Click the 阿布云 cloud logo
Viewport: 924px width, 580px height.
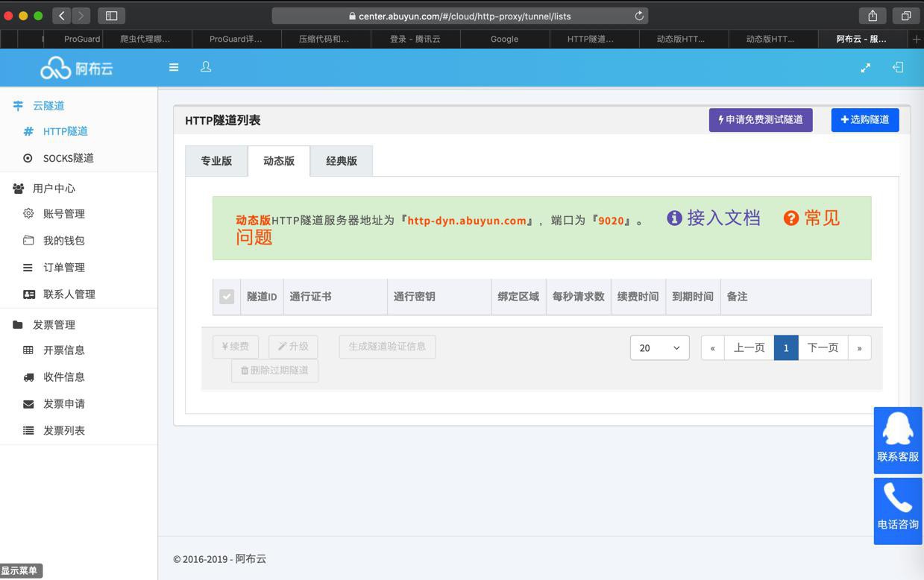point(77,68)
